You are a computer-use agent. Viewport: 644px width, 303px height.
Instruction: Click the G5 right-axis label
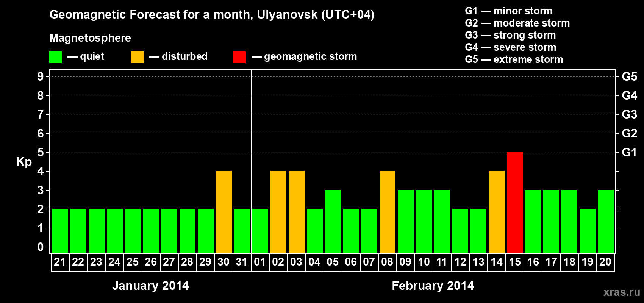(x=630, y=77)
